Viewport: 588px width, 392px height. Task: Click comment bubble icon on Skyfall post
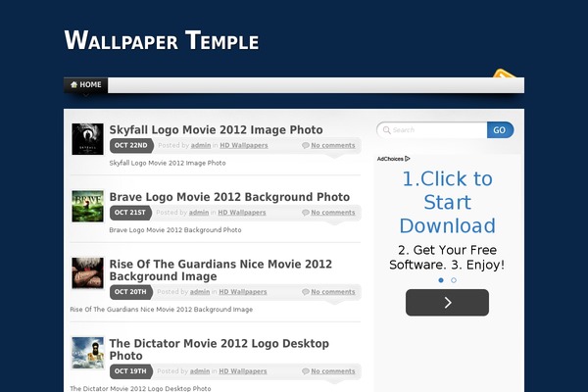(306, 146)
